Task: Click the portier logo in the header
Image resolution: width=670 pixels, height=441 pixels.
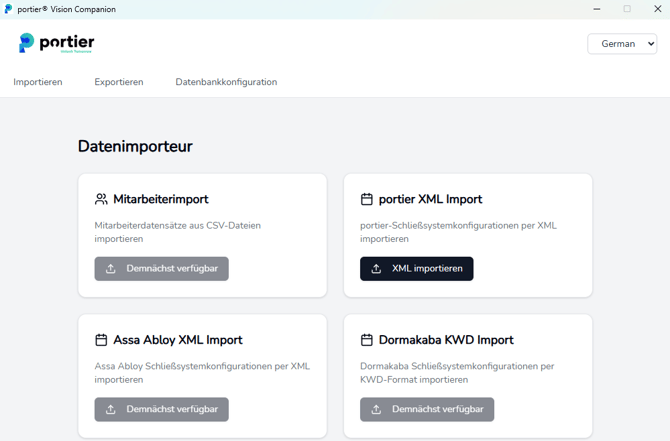Action: tap(56, 43)
